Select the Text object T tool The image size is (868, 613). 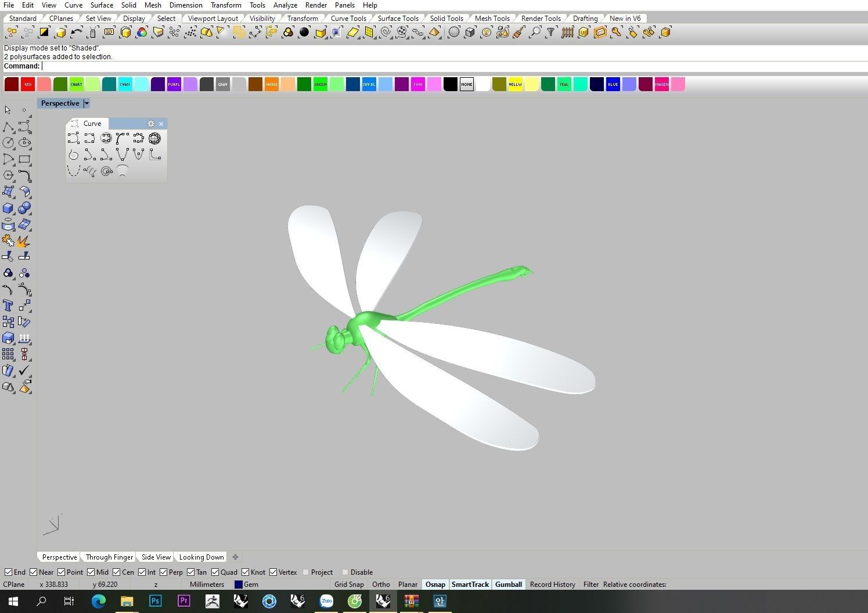tap(8, 305)
